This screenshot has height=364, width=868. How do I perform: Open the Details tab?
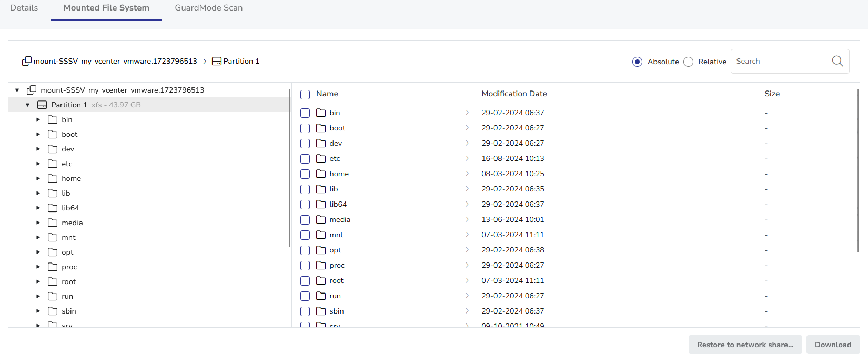tap(24, 8)
